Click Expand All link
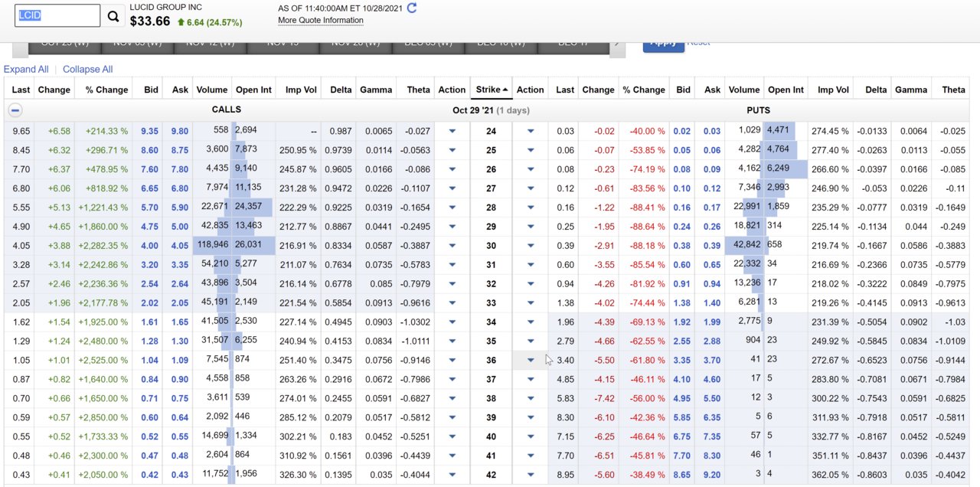This screenshot has height=487, width=980. [26, 69]
